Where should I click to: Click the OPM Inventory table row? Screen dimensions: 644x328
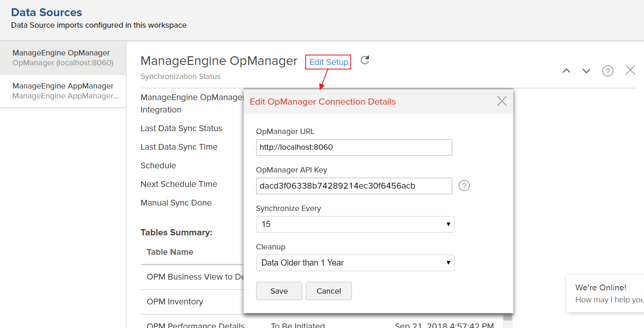[192, 302]
